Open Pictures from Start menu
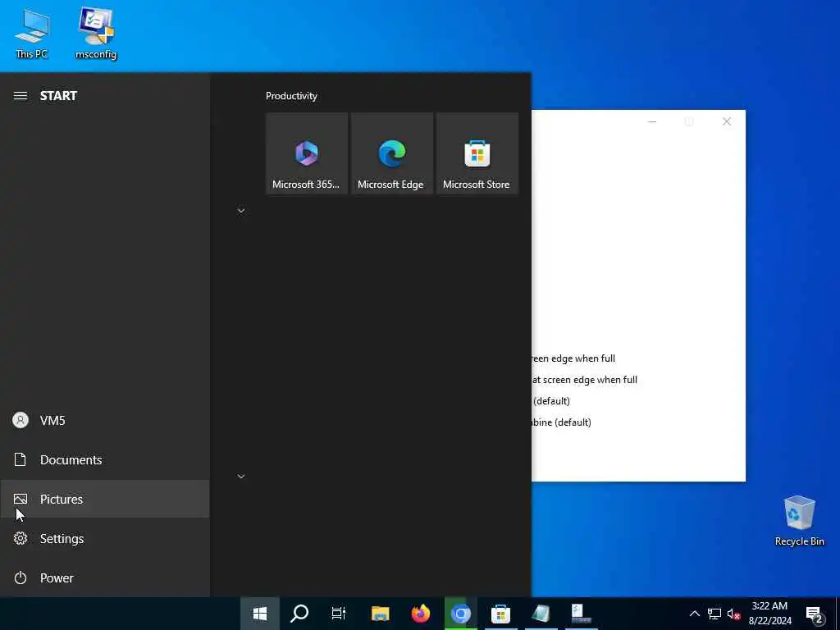This screenshot has height=630, width=840. pos(104,499)
